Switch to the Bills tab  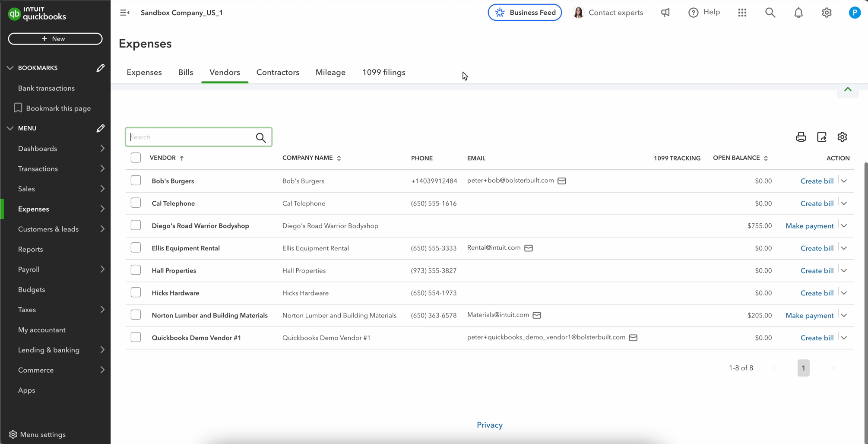point(186,73)
